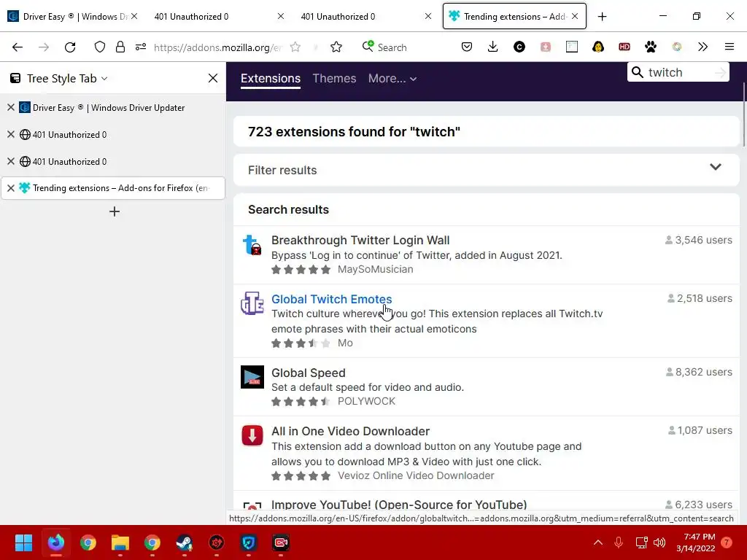Go back to the previous page
This screenshot has width=747, height=560.
[18, 47]
